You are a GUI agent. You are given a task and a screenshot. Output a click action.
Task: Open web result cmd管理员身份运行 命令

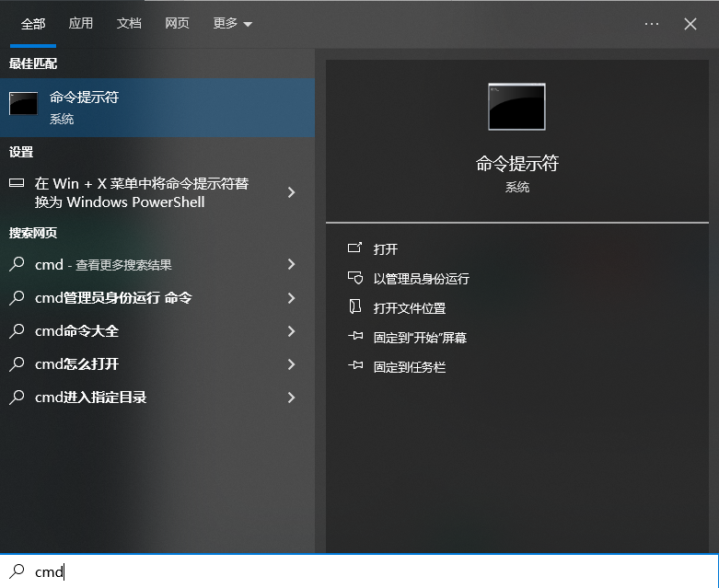coord(113,298)
